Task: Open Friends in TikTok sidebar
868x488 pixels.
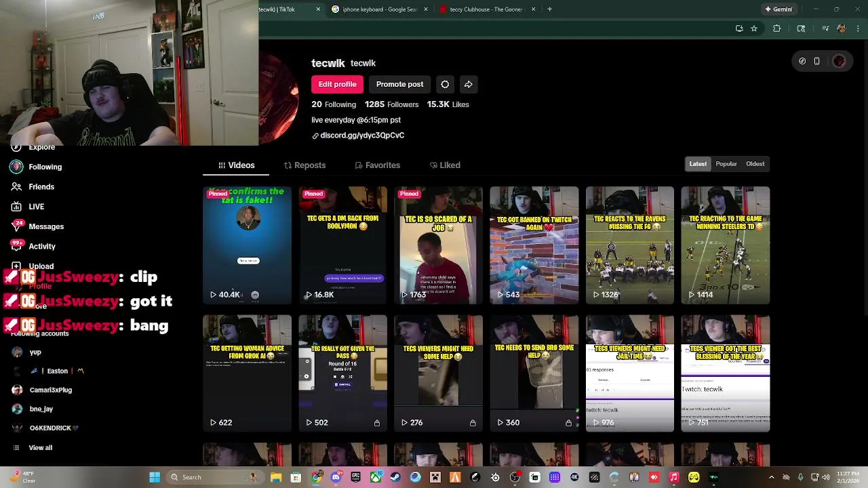Action: point(33,186)
